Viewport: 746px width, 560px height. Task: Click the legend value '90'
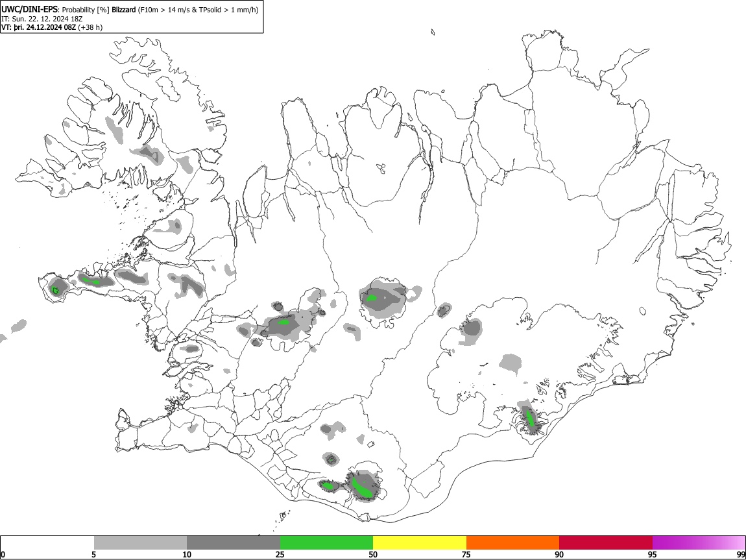[x=559, y=554]
